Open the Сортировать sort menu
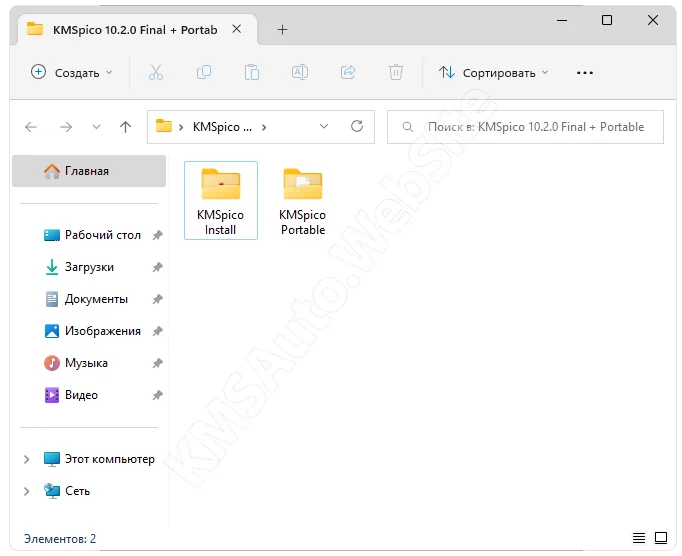 point(495,72)
